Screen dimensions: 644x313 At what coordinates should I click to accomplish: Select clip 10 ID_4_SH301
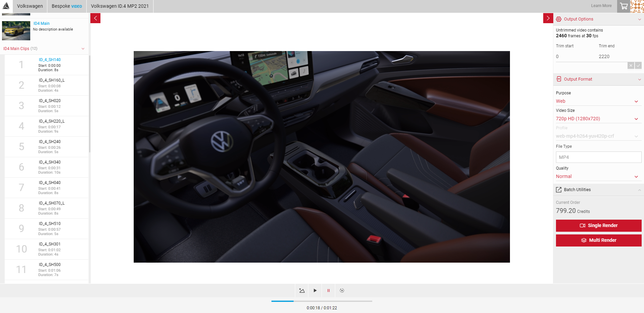46,249
